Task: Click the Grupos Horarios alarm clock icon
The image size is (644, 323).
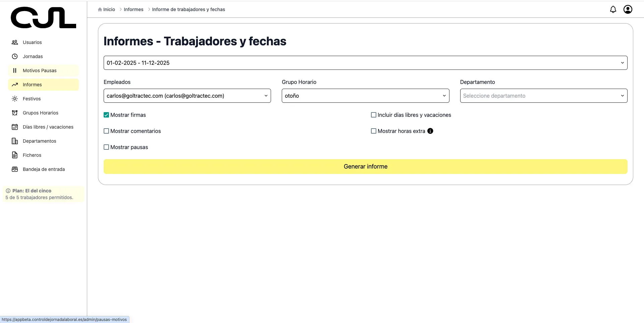Action: (15, 113)
